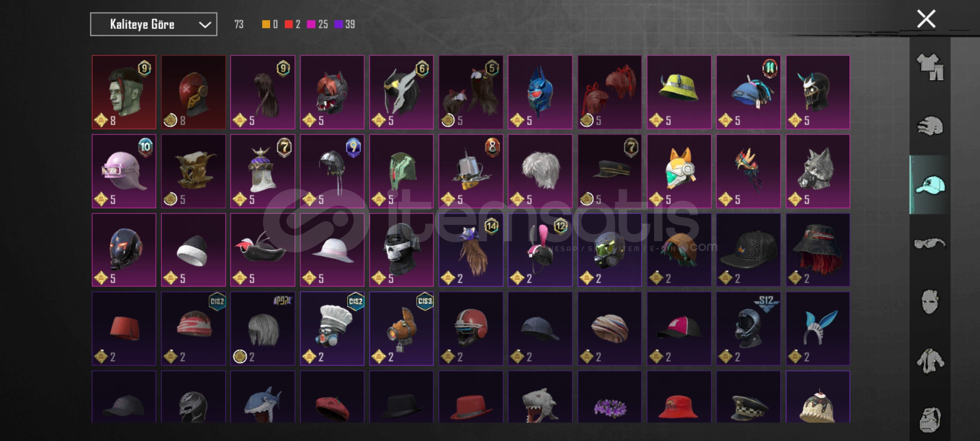Open the jacket category icon
The image size is (980, 441).
pos(930,361)
